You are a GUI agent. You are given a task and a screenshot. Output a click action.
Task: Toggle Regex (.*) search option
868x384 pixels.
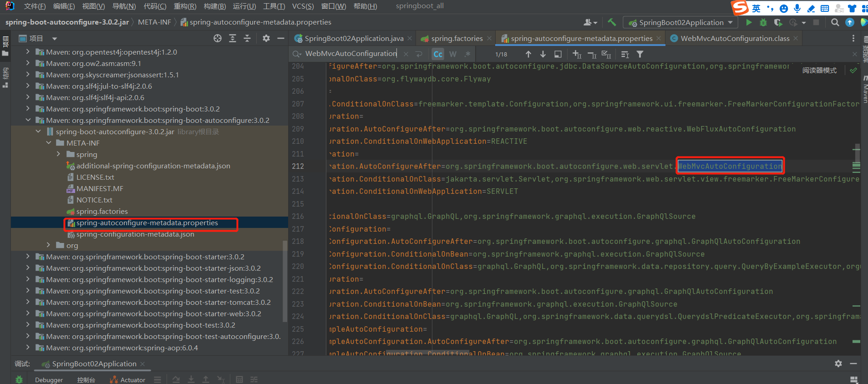467,54
